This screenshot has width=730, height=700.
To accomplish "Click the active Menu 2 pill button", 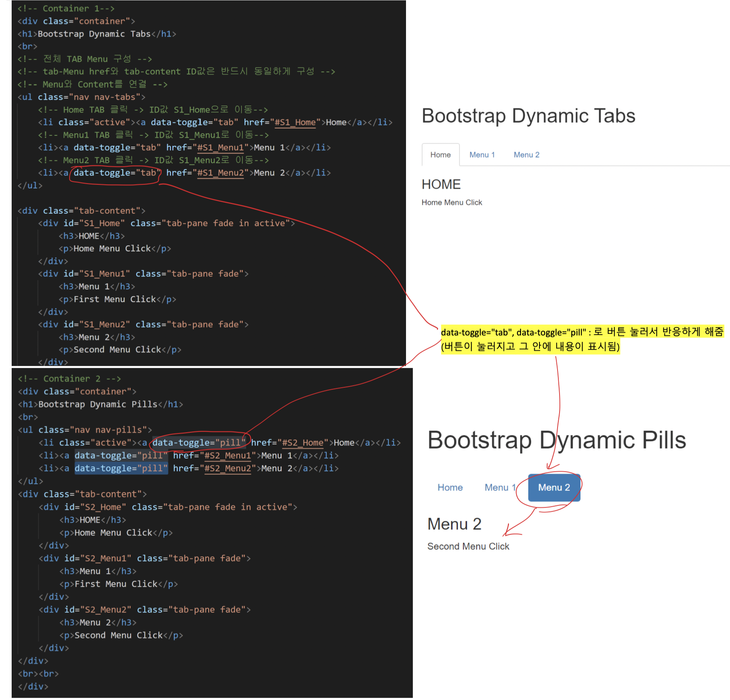I will coord(554,487).
